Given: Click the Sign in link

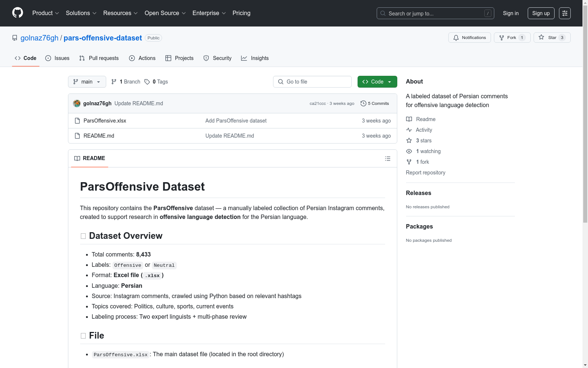Looking at the screenshot, I should tap(511, 13).
